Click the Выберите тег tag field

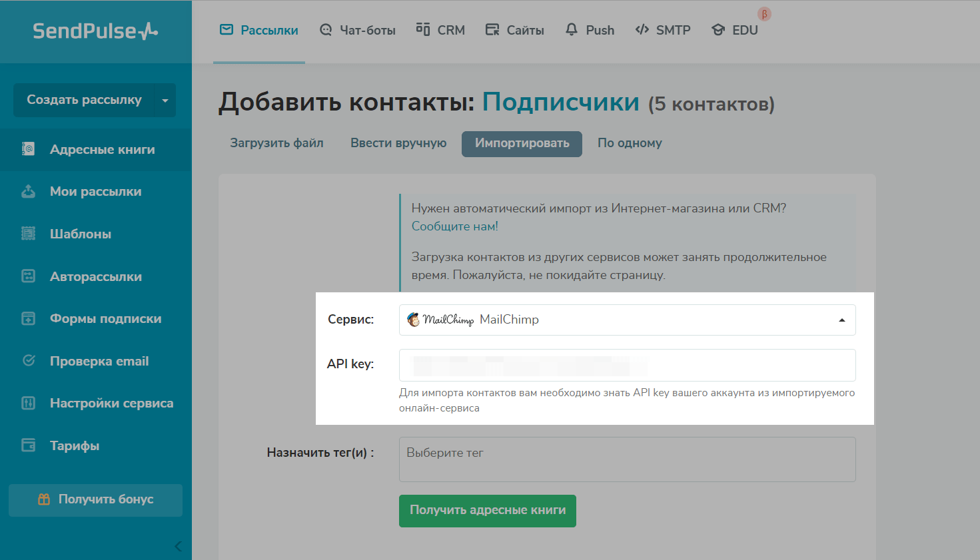pos(626,459)
